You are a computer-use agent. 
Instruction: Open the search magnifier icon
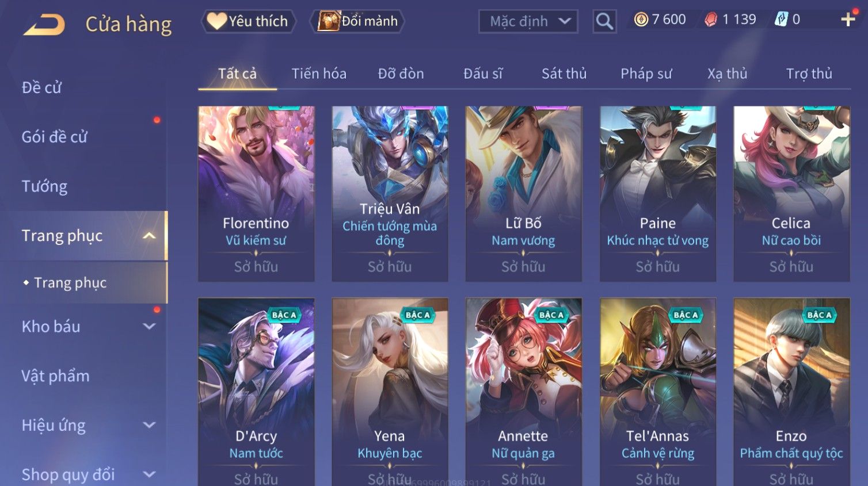click(x=604, y=21)
